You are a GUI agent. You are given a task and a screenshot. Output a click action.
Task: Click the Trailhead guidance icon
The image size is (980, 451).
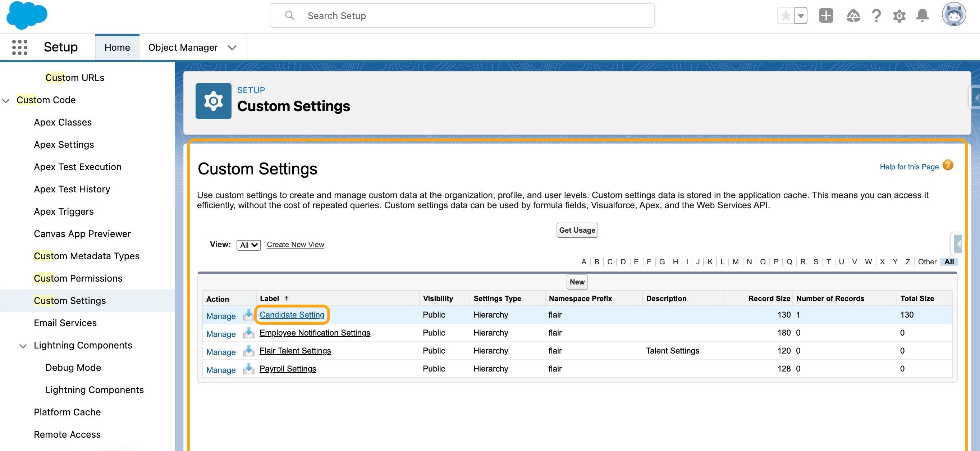[853, 16]
